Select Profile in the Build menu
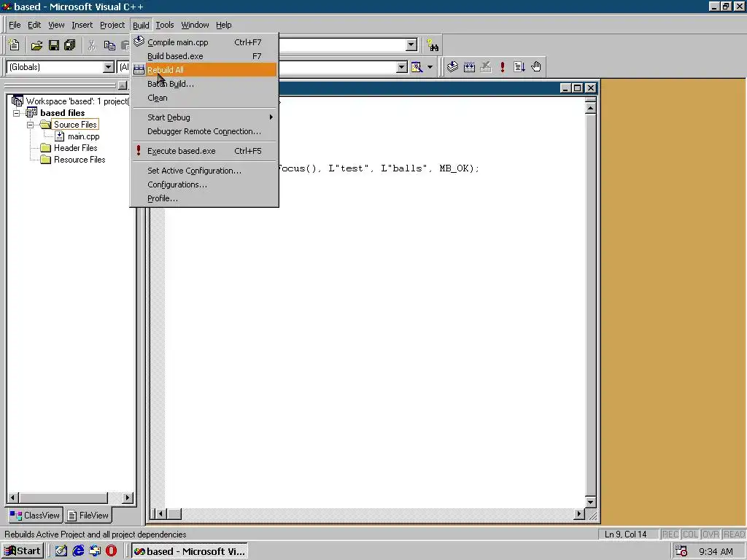Screen dimensions: 747x560 coord(205,198)
